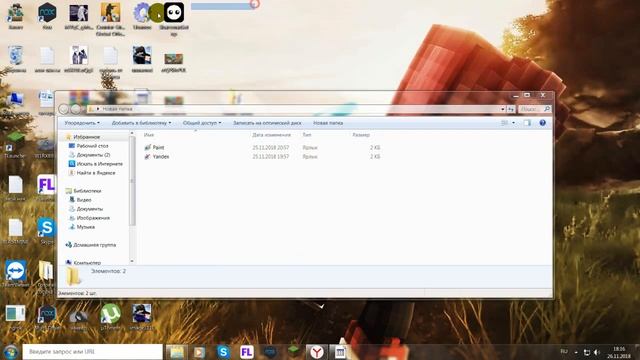Viewport: 640px width, 360px height.
Task: Open address bar history dropdown arrow
Action: [503, 109]
